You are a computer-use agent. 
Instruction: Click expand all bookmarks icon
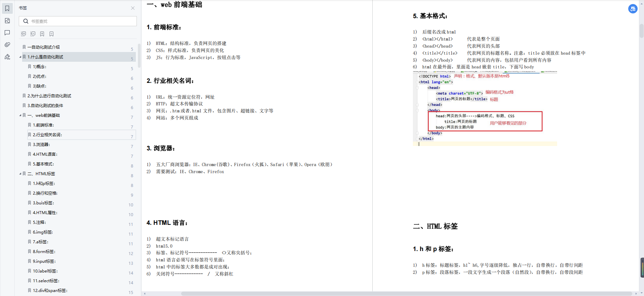point(23,34)
